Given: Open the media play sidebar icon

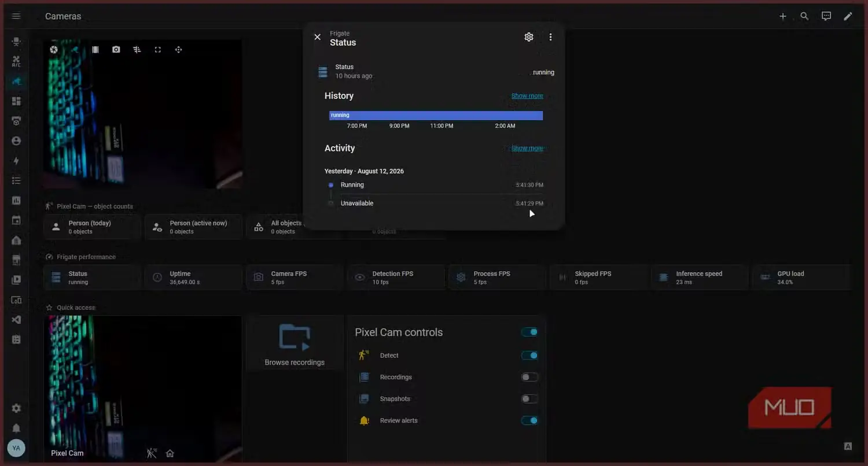Looking at the screenshot, I should pyautogui.click(x=16, y=280).
